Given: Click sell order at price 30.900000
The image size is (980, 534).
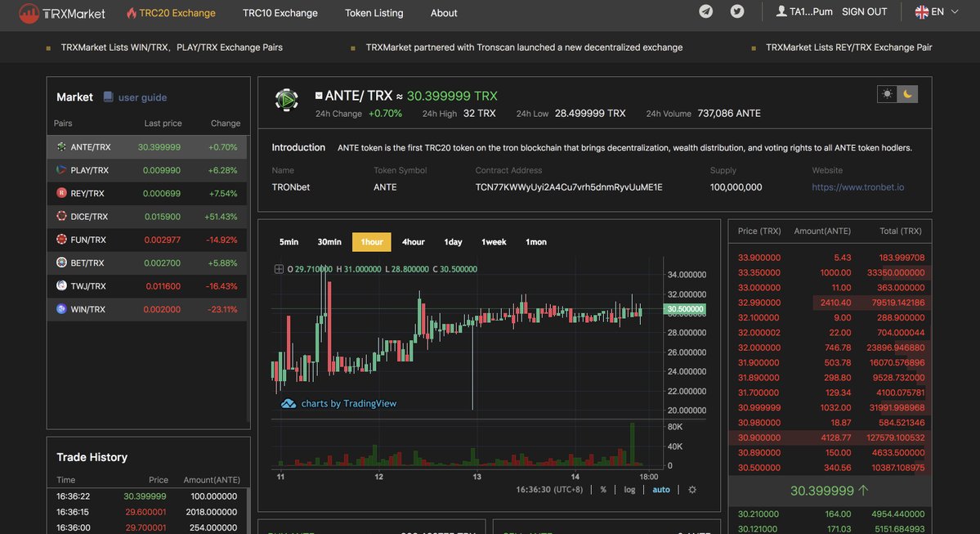Looking at the screenshot, I should pyautogui.click(x=830, y=438).
